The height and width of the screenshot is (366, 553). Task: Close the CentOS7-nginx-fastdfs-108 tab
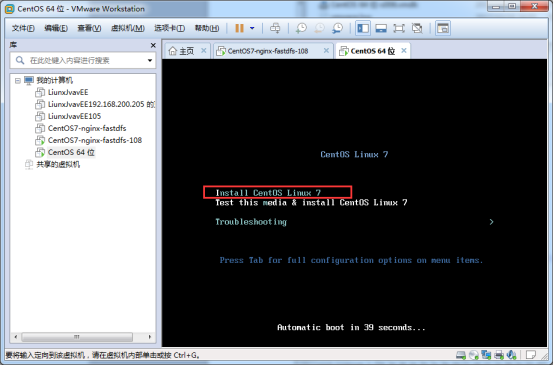click(x=326, y=51)
